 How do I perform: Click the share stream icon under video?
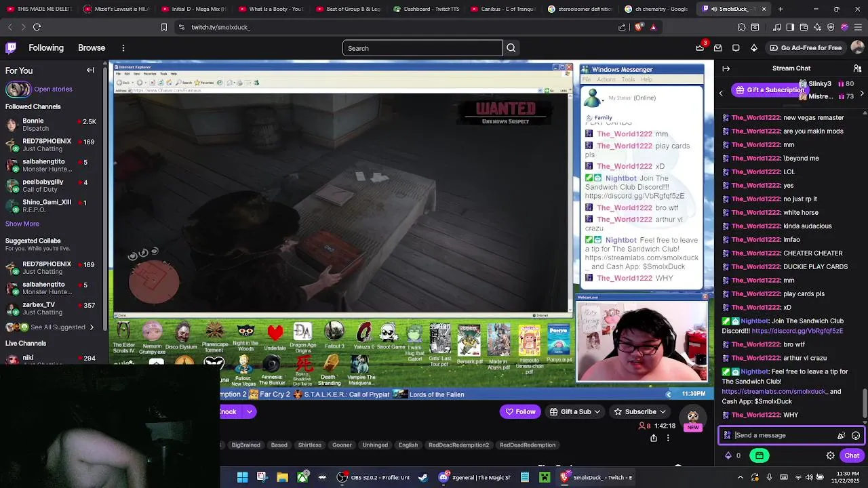(x=654, y=438)
